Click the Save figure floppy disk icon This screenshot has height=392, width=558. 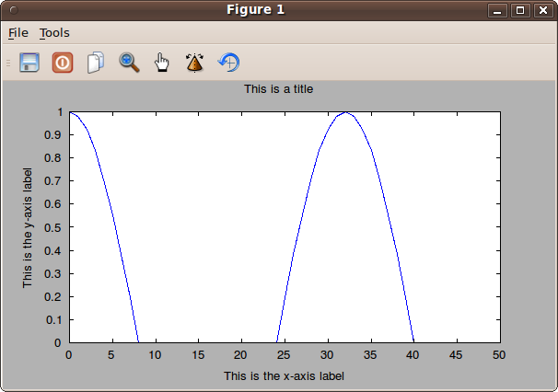click(x=29, y=63)
